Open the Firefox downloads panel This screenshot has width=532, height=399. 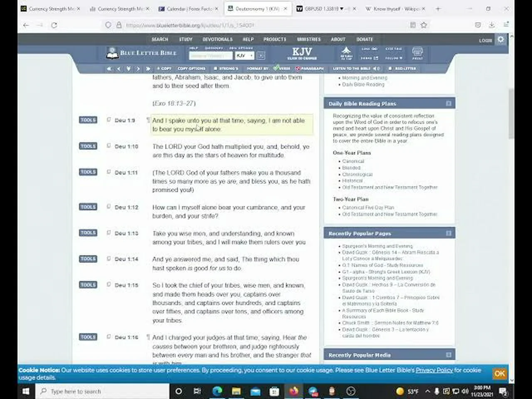492,25
